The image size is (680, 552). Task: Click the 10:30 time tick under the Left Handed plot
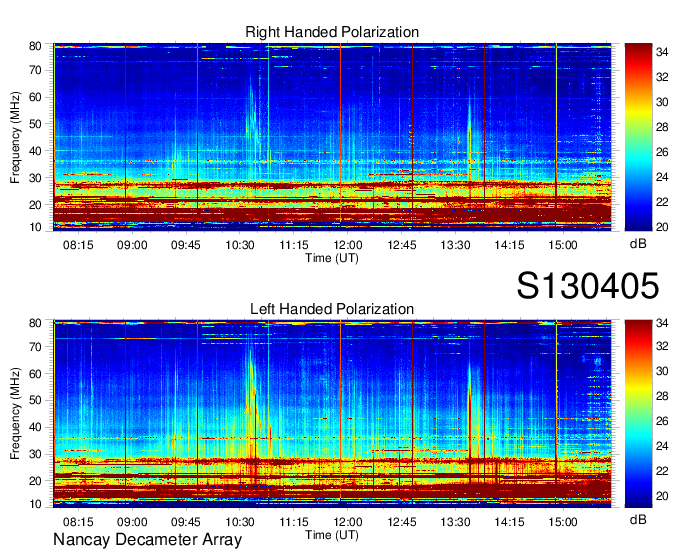coord(240,522)
